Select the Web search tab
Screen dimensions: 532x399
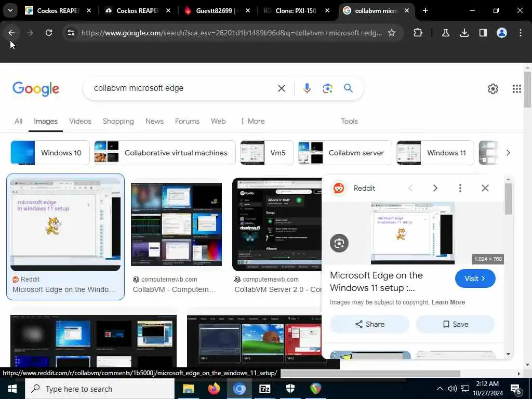218,121
